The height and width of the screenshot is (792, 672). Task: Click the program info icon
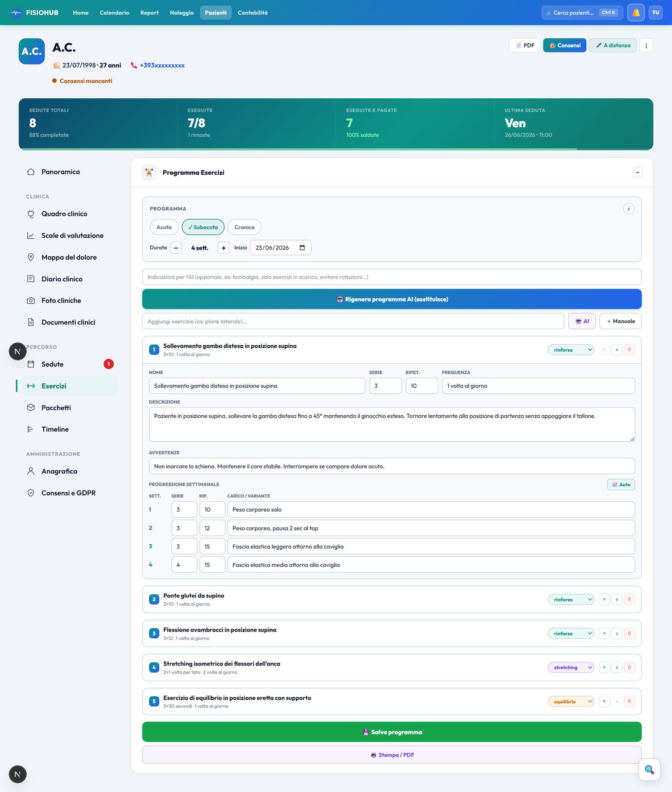pos(628,209)
